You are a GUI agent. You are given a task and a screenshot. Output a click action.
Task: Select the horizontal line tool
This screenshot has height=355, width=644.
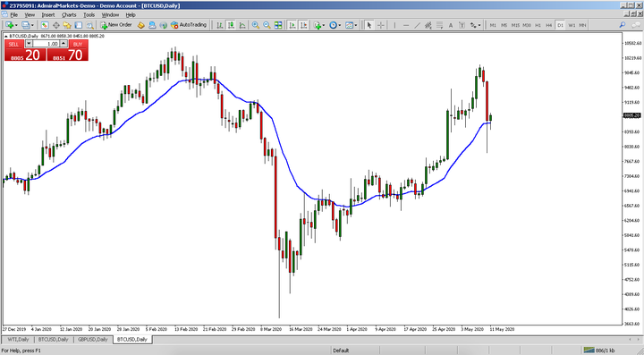pos(406,25)
